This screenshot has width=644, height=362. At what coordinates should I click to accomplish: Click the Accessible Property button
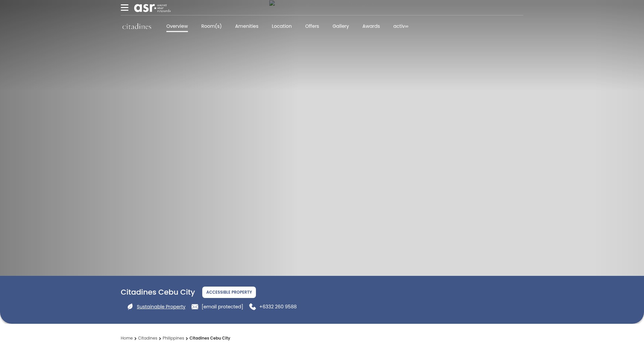(x=229, y=292)
